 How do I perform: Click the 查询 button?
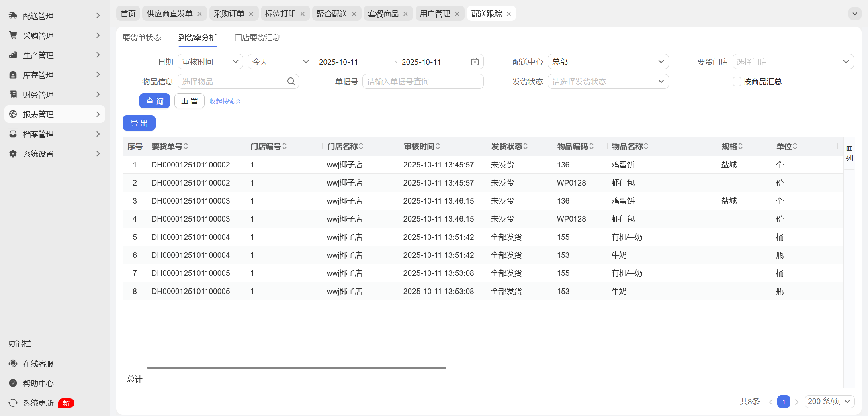(x=155, y=101)
